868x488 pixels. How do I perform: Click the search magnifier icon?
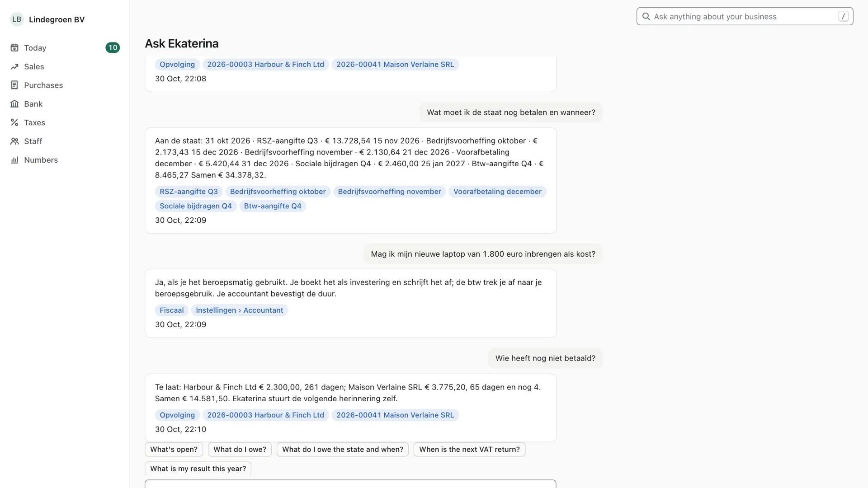pos(646,17)
